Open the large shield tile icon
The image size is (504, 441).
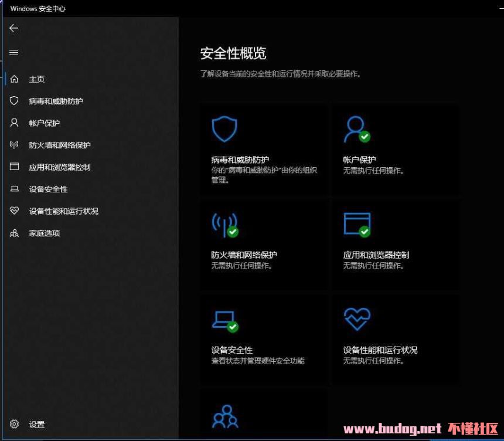[224, 129]
